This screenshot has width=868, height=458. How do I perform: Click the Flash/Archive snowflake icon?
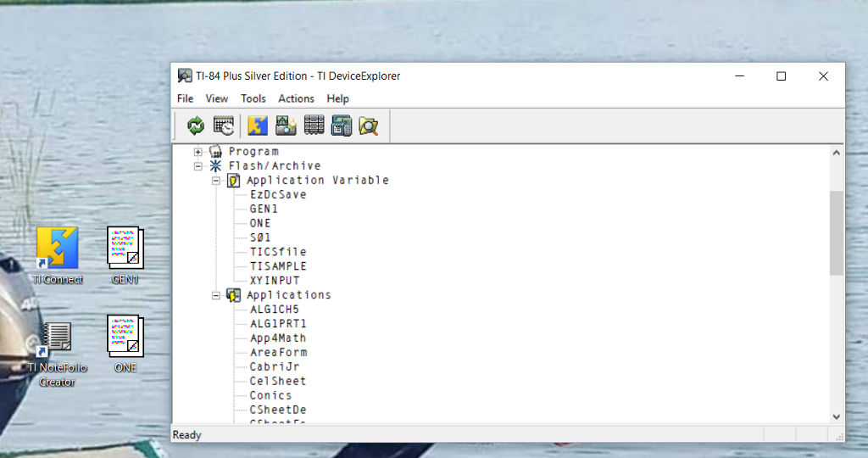point(215,165)
